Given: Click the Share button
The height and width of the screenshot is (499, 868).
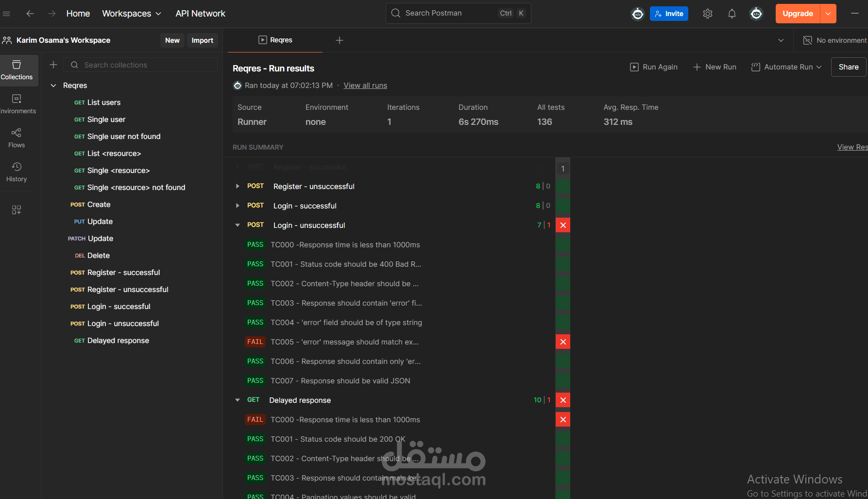Looking at the screenshot, I should [849, 67].
